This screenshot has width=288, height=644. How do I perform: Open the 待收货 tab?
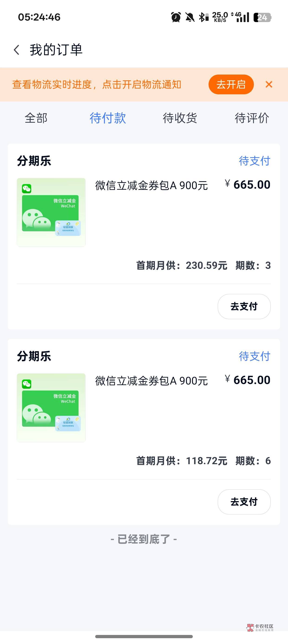[180, 118]
